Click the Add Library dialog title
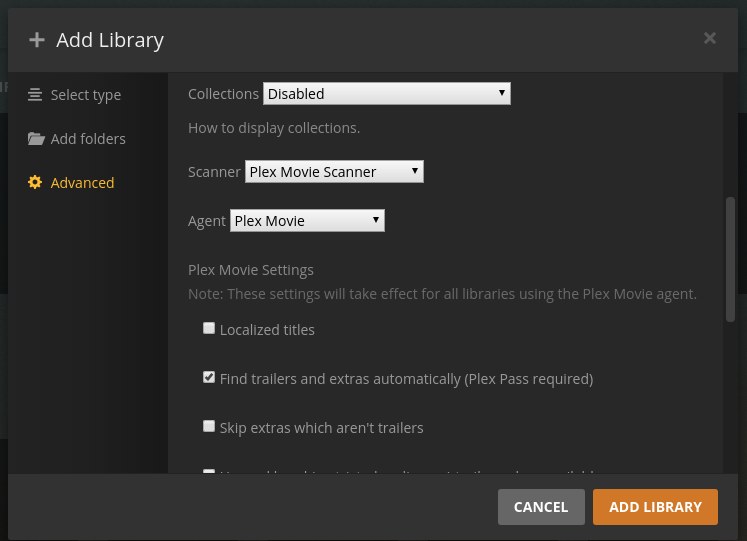747x541 pixels. click(110, 40)
